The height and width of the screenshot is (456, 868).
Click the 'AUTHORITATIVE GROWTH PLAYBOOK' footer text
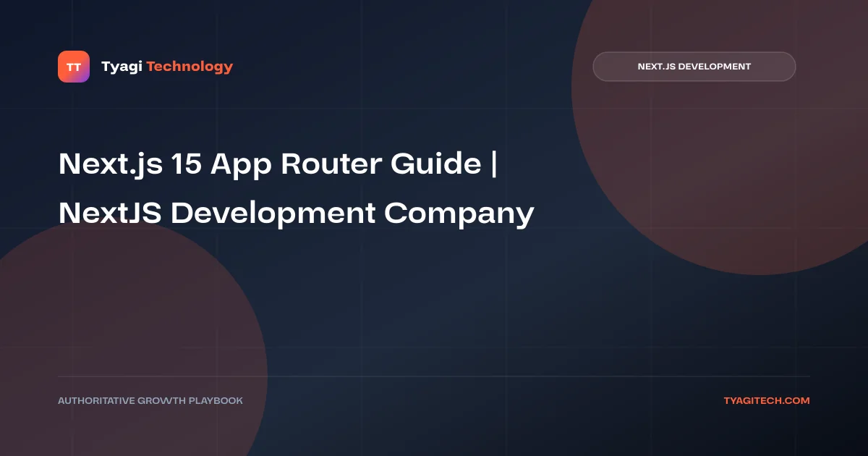coord(150,400)
